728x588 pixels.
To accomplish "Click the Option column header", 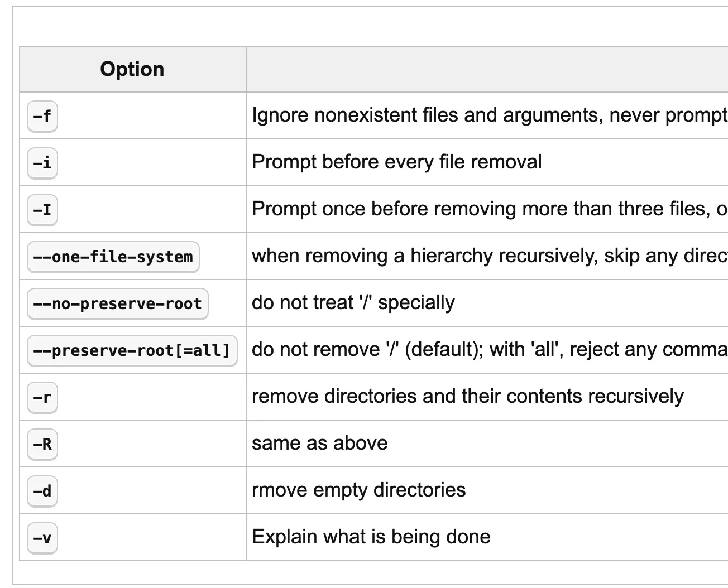I will click(x=132, y=69).
